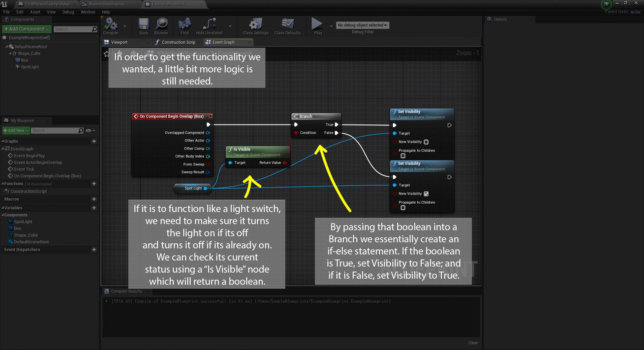
Task: Collapse the Shape_Cube component tree
Action: pyautogui.click(x=10, y=54)
